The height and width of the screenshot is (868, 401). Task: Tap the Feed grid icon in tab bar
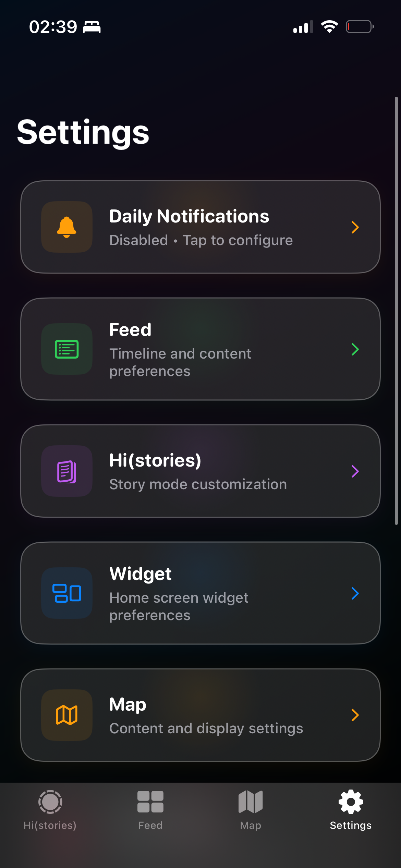(150, 802)
